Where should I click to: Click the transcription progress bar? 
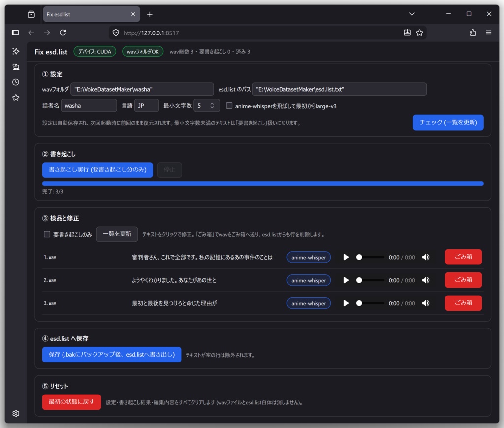[x=263, y=184]
